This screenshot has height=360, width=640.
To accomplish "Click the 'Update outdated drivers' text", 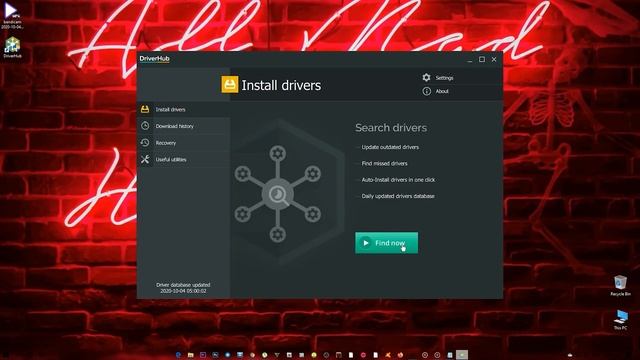I will 390,147.
